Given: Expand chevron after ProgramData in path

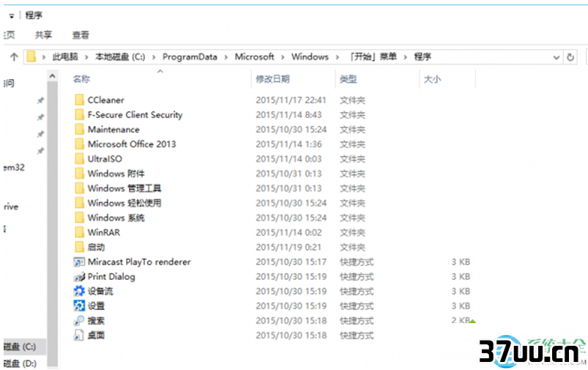Looking at the screenshot, I should tap(226, 57).
